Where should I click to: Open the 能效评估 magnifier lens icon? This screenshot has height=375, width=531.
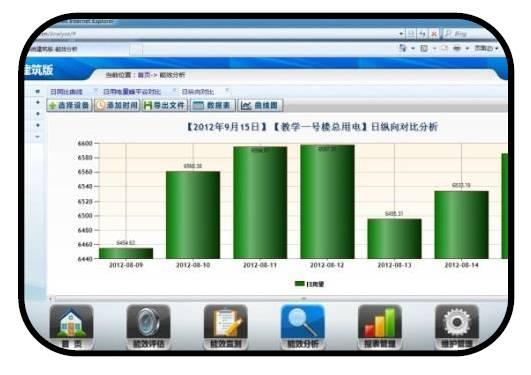[x=148, y=327]
